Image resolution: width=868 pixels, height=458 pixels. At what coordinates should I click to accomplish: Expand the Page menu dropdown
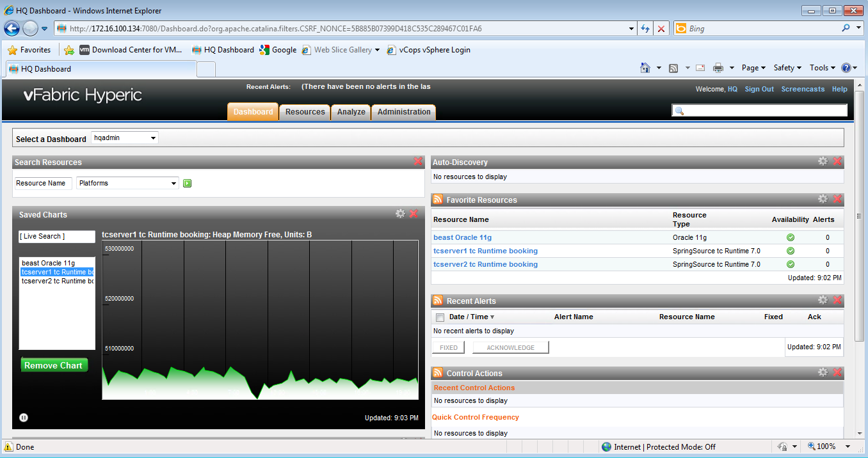[754, 68]
